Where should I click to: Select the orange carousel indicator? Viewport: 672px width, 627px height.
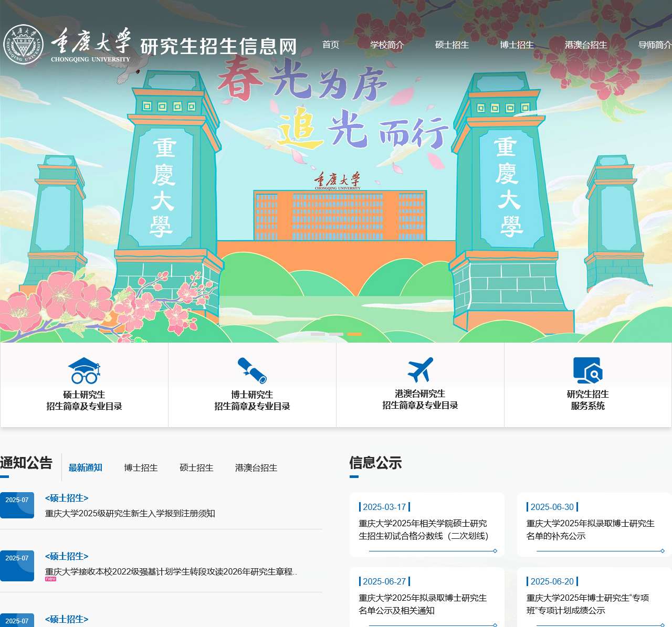[x=354, y=334]
